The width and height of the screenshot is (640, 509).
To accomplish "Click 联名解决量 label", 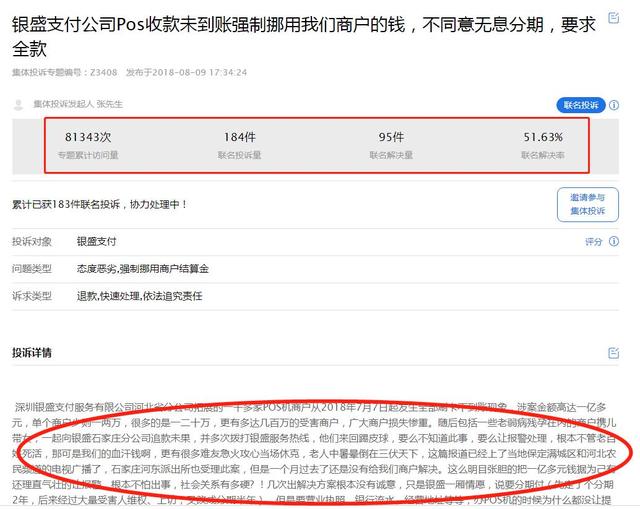I will (x=391, y=155).
